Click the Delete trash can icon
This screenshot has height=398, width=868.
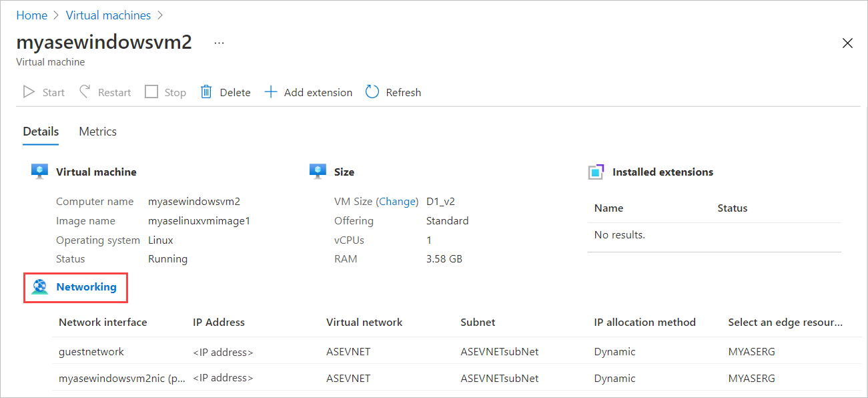(206, 92)
